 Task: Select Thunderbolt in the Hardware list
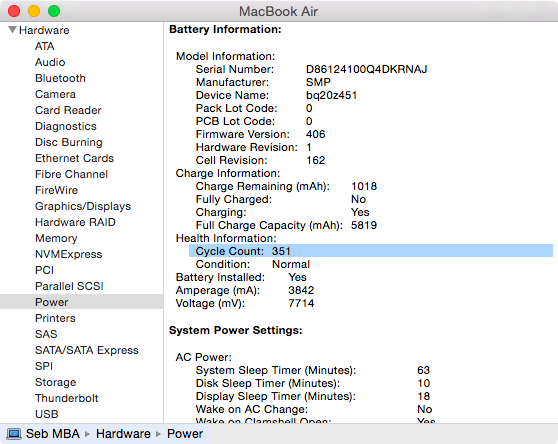[67, 398]
